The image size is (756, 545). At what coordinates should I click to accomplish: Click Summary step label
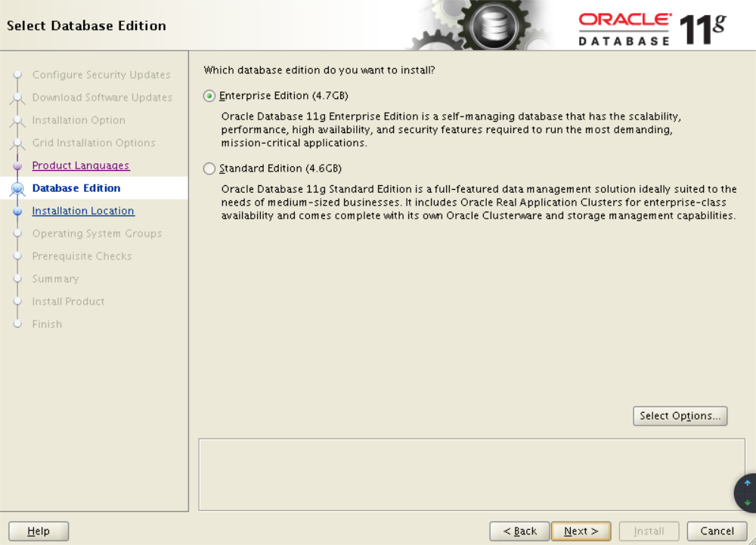tap(55, 278)
